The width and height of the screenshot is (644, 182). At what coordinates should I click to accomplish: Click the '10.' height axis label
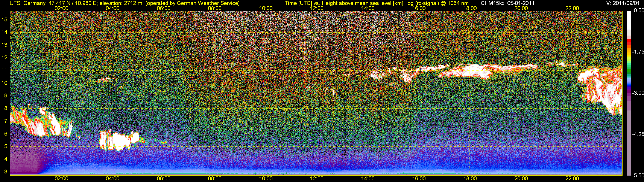click(x=5, y=83)
